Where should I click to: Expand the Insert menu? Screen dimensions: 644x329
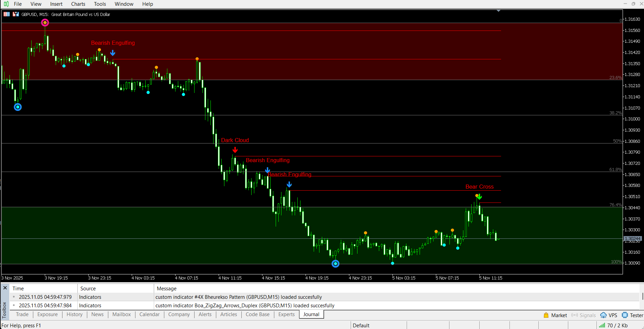pyautogui.click(x=56, y=4)
